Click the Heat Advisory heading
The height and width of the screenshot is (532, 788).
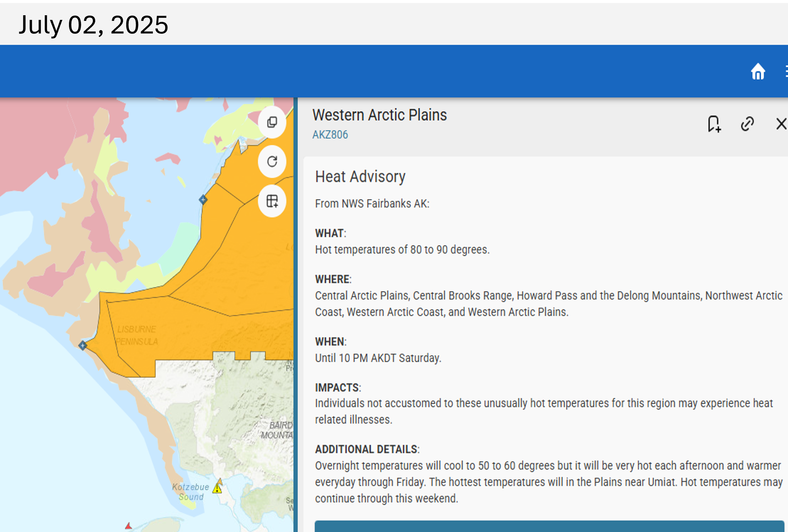[360, 177]
